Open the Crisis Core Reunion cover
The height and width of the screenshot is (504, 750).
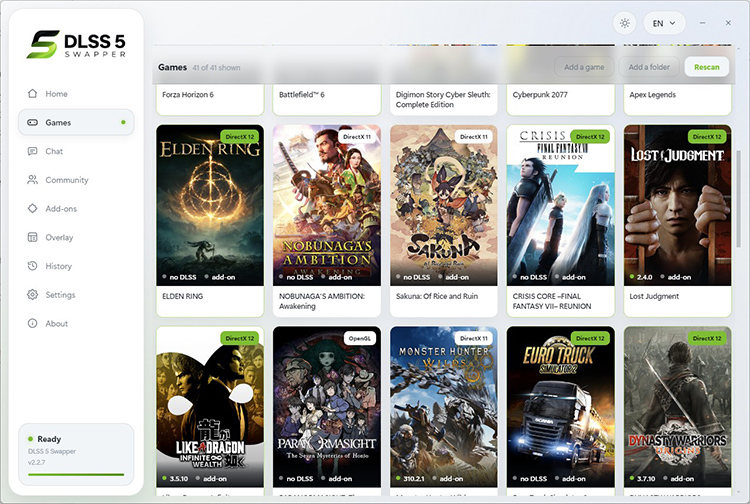coord(561,205)
